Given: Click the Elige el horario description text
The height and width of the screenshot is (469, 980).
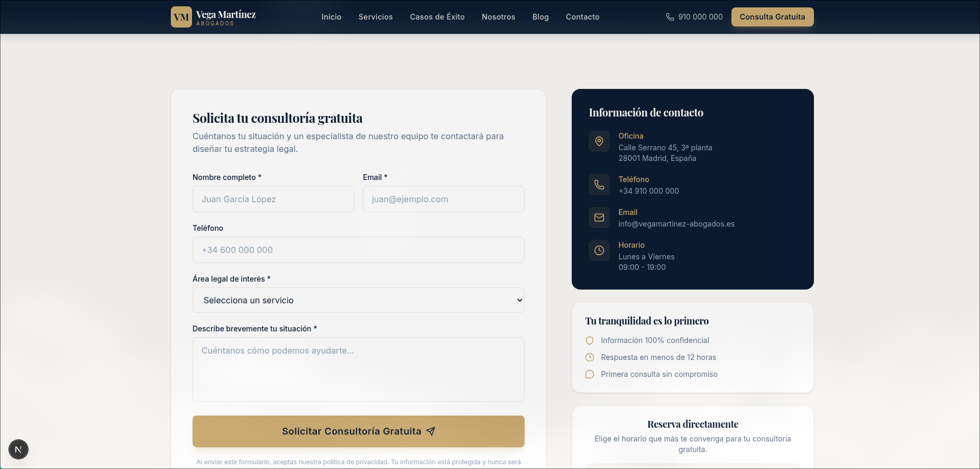Looking at the screenshot, I should pyautogui.click(x=693, y=444).
